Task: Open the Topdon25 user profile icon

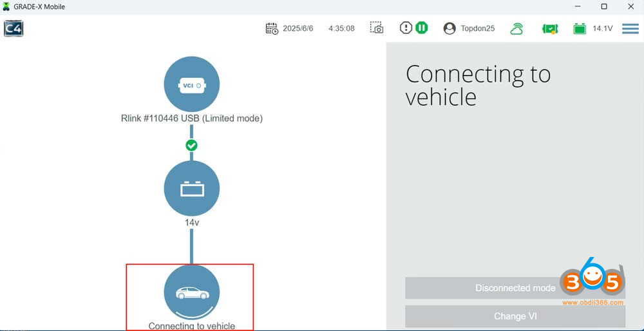Action: click(450, 28)
